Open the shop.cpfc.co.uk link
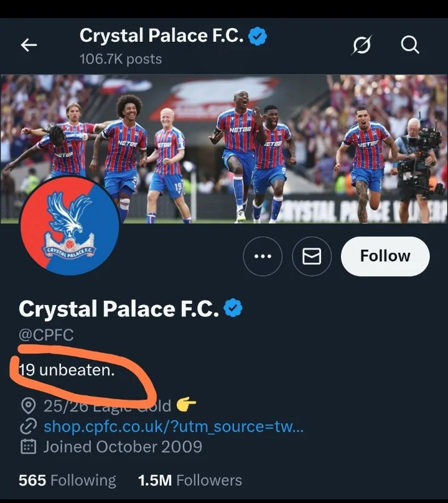 tap(174, 427)
